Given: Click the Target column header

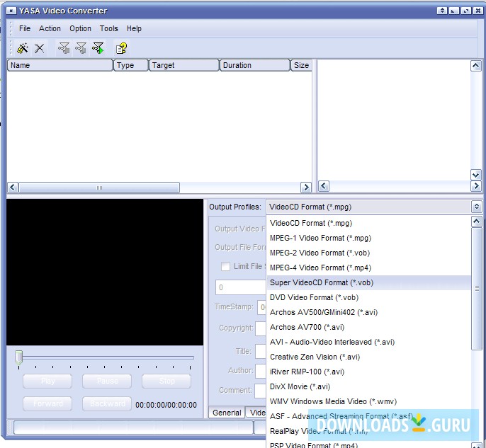Looking at the screenshot, I should 184,65.
